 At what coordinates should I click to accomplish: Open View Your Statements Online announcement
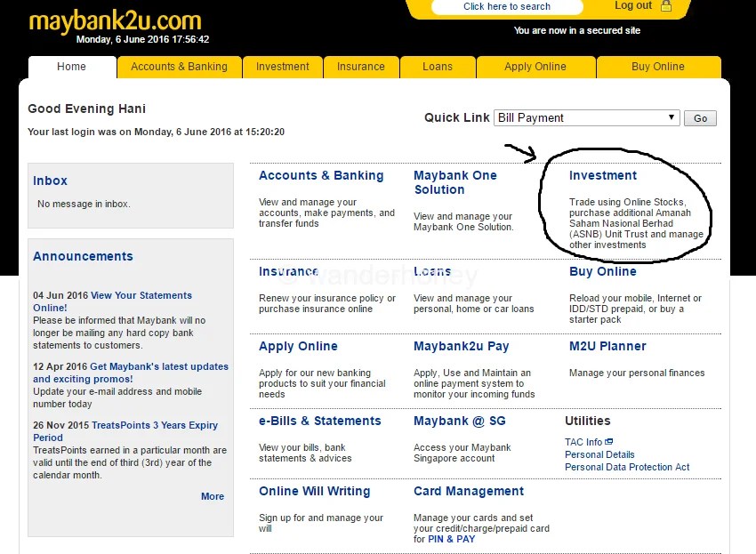112,301
